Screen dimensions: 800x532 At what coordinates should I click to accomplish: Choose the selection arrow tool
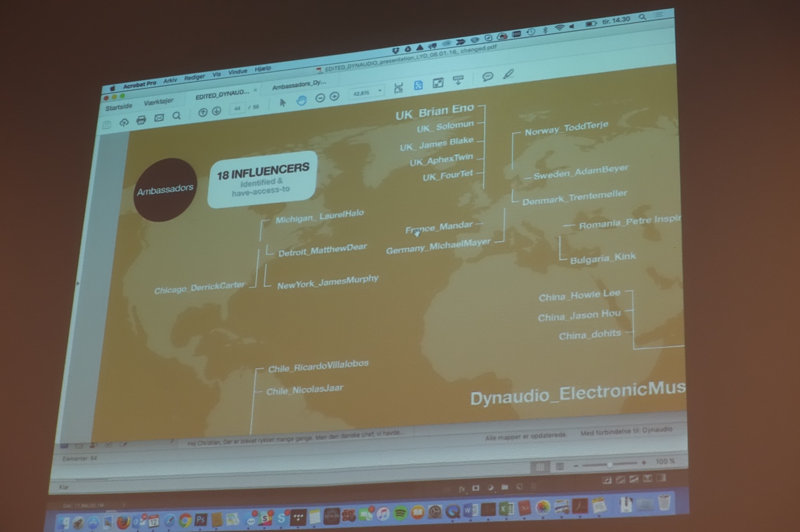click(283, 103)
